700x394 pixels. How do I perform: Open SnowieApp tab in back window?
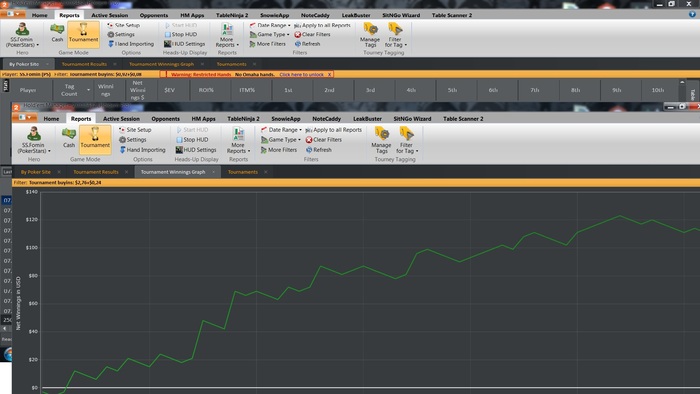pyautogui.click(x=275, y=15)
